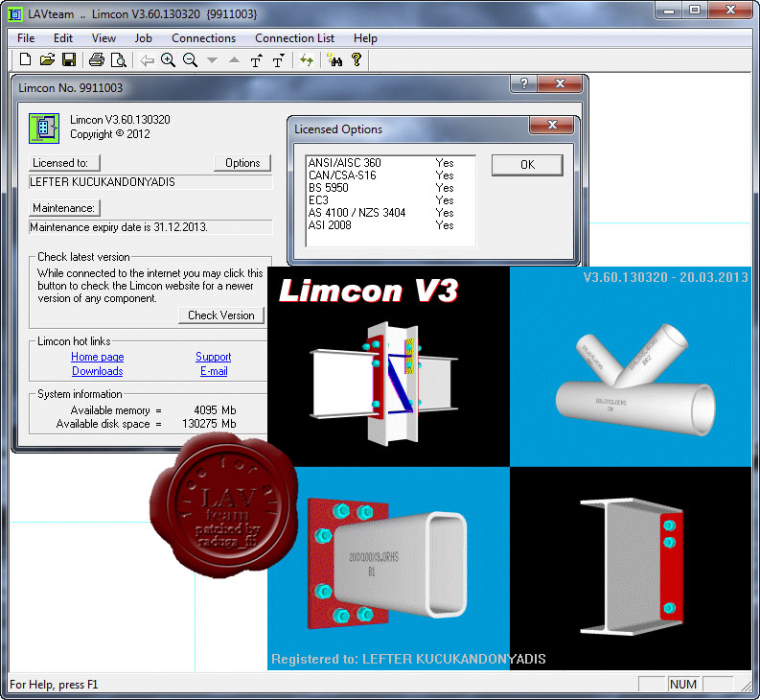760x700 pixels.
Task: Open the Edit menu
Action: click(x=63, y=38)
